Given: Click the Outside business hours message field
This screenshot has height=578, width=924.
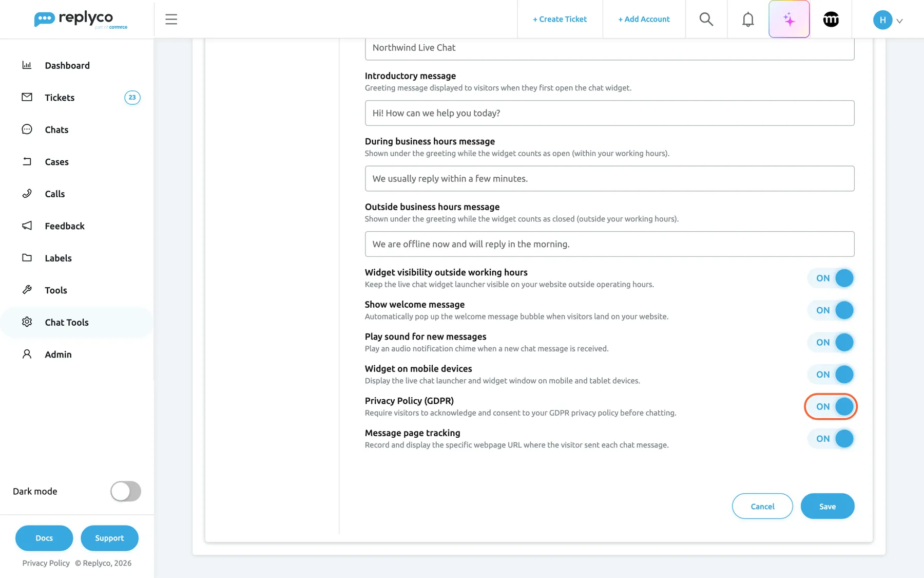Looking at the screenshot, I should [x=609, y=244].
